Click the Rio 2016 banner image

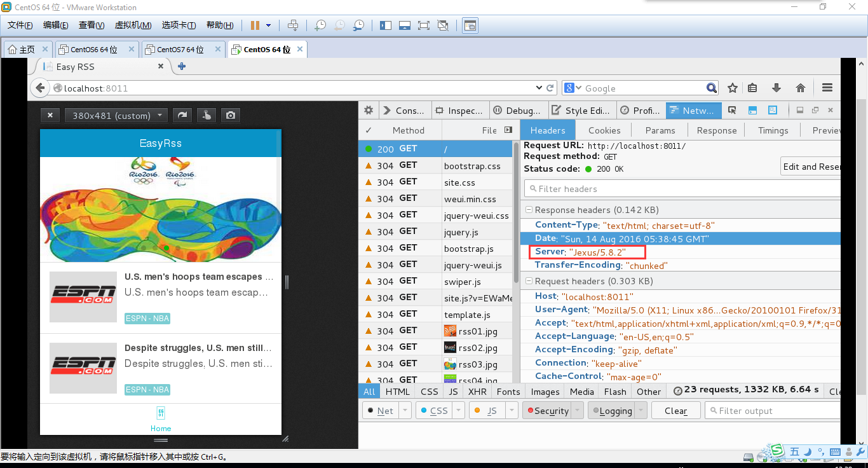click(x=159, y=209)
